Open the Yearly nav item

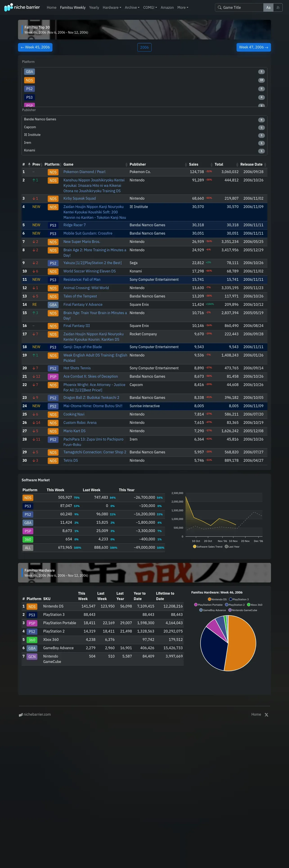coord(94,7)
